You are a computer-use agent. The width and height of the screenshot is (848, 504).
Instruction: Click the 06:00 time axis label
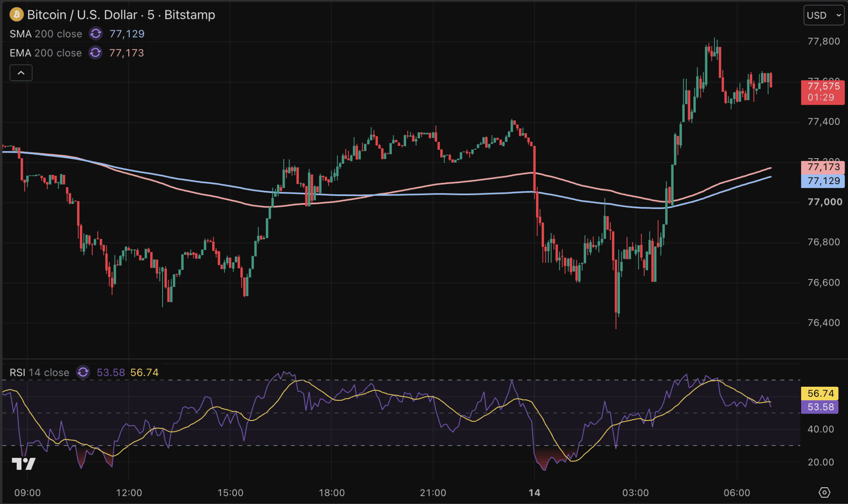737,493
